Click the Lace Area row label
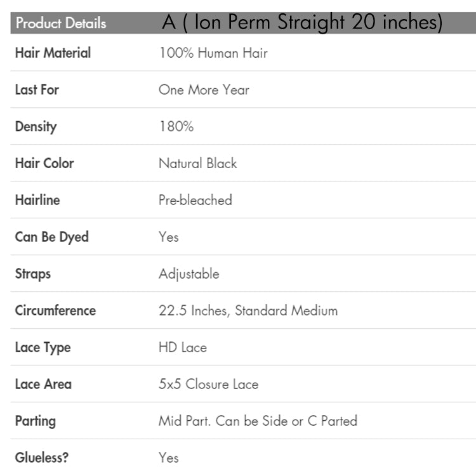The height and width of the screenshot is (476, 476). click(43, 384)
